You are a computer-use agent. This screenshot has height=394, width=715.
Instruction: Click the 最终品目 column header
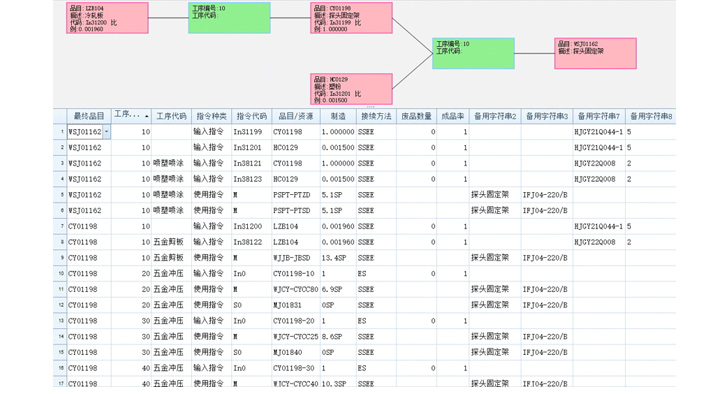[89, 116]
